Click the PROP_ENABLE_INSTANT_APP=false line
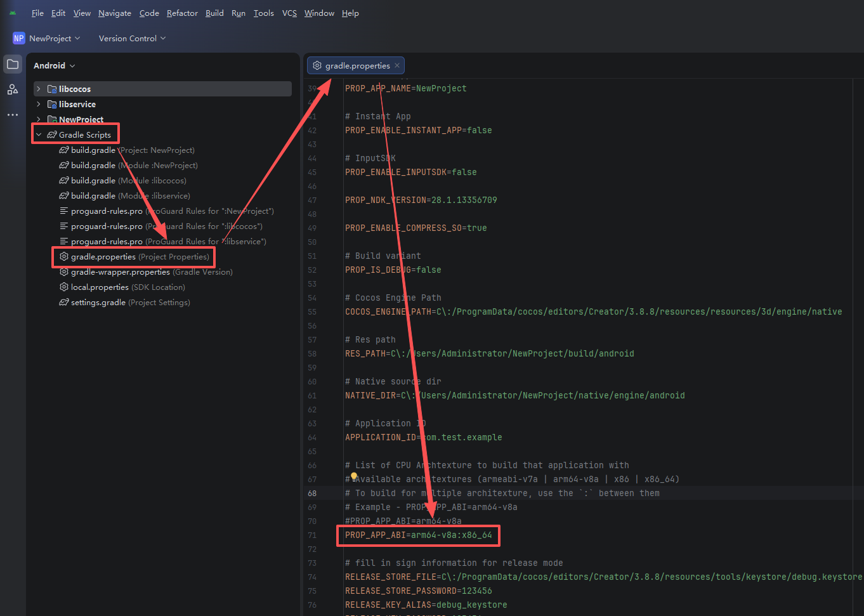This screenshot has width=864, height=616. 419,130
